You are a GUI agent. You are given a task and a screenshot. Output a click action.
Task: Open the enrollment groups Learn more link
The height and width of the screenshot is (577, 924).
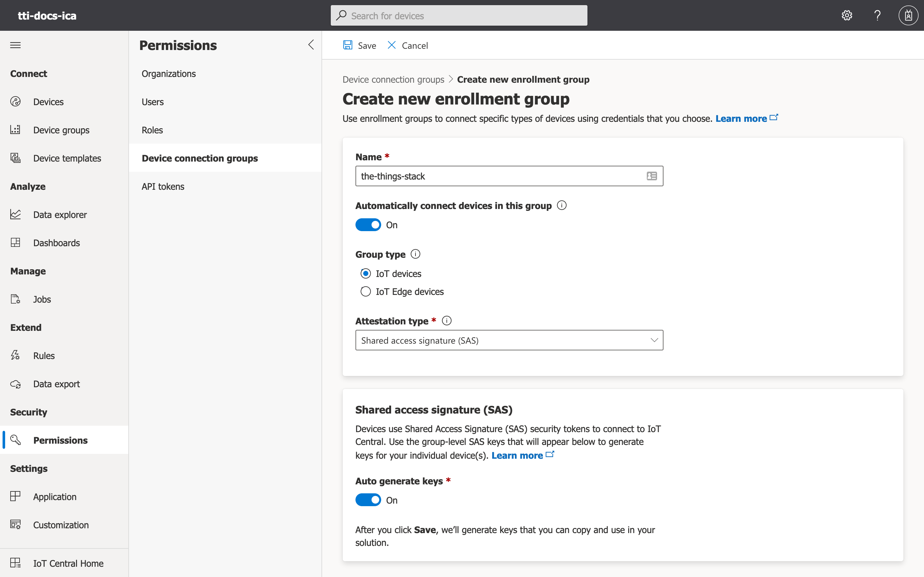(x=741, y=118)
